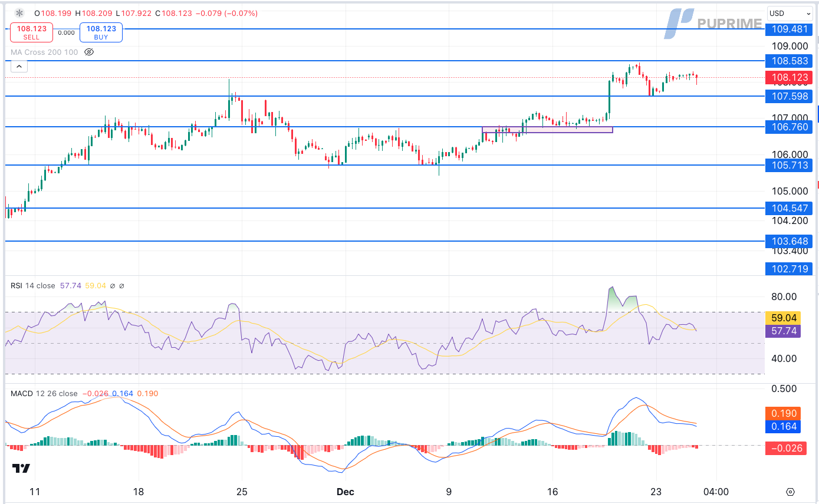Click the 104.200 tick on the price axis
819x504 pixels.
790,221
